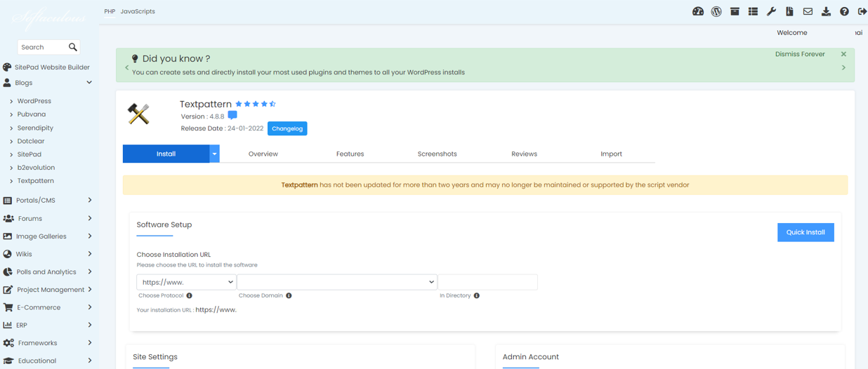Select WordPress in Blogs list
Image resolution: width=868 pixels, height=369 pixels.
(x=34, y=101)
